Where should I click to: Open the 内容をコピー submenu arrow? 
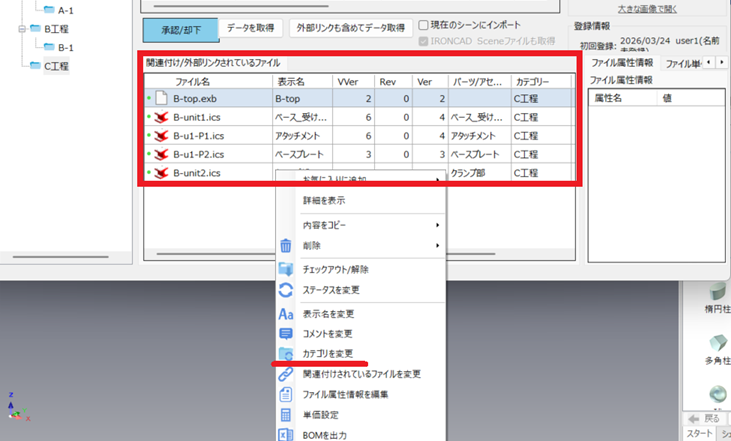pos(437,225)
